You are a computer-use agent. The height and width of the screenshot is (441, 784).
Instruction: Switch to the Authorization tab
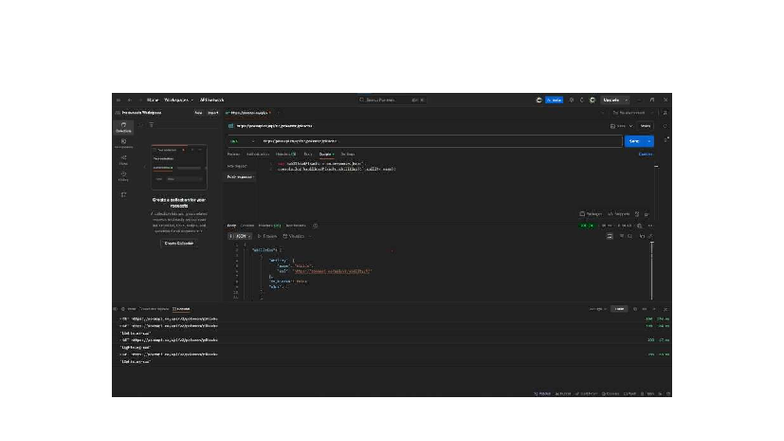pyautogui.click(x=258, y=154)
